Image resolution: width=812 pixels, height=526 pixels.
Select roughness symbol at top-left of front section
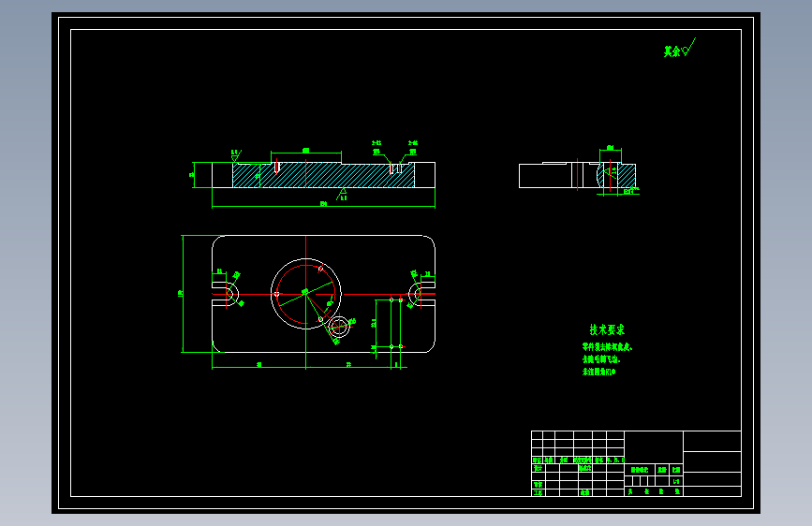(236, 154)
